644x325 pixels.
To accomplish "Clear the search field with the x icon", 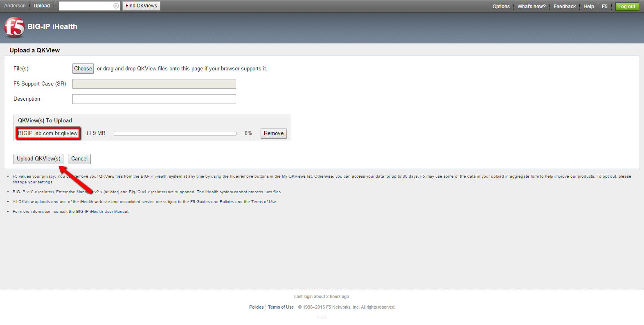I will pyautogui.click(x=116, y=6).
